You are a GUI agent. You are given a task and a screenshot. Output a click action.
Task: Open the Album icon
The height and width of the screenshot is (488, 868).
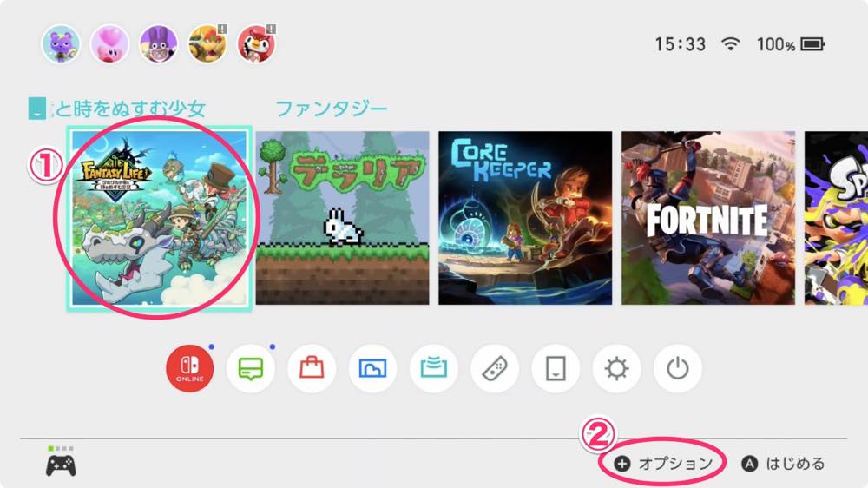coord(372,368)
